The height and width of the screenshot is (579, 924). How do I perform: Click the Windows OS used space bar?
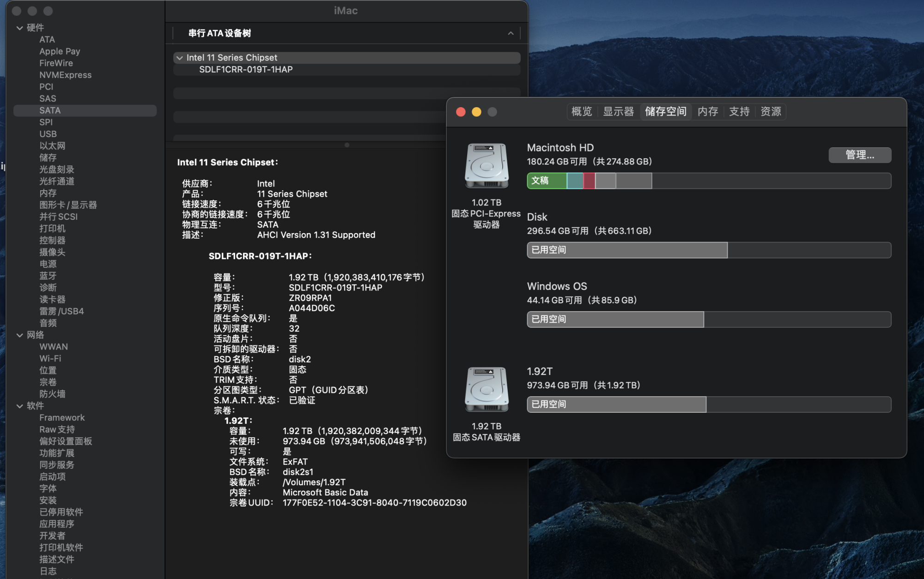point(615,320)
